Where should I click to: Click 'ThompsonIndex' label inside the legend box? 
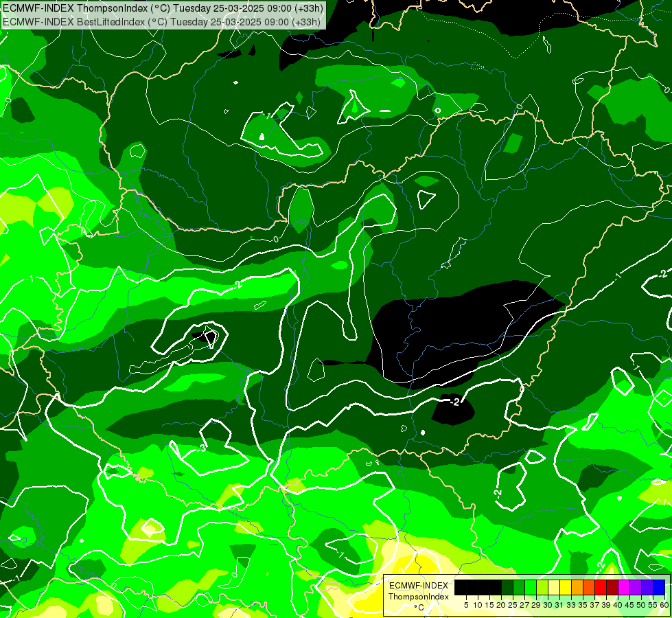[x=419, y=597]
